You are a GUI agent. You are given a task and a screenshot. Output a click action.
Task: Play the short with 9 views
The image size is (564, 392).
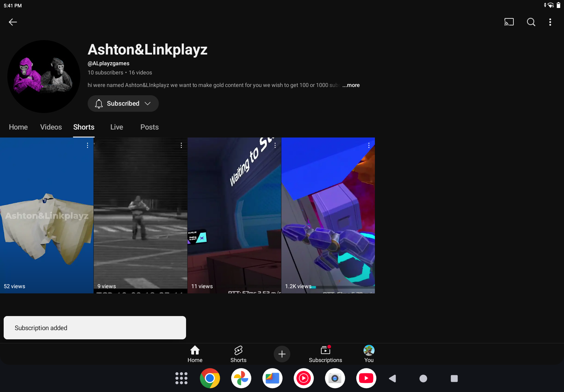point(140,215)
